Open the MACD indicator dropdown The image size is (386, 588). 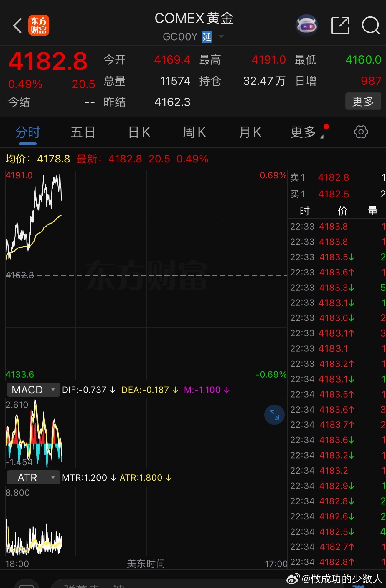[x=33, y=390]
